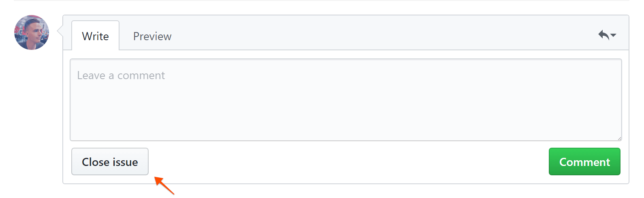
Task: Click the textarea resize grip corner
Action: 619,138
